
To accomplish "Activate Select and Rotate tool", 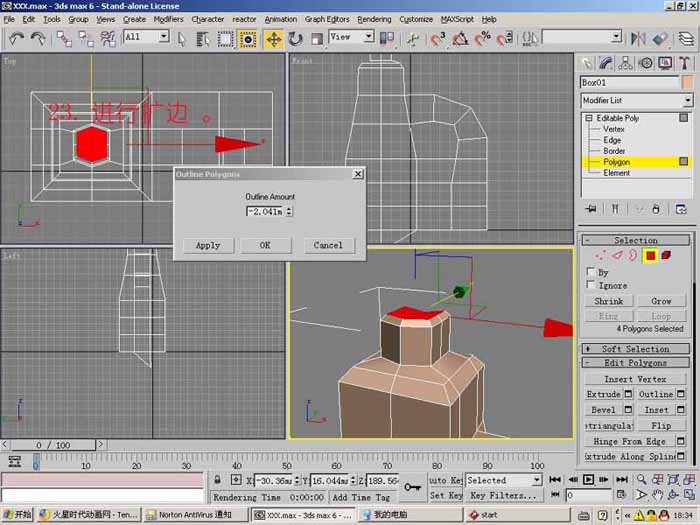I will point(295,39).
